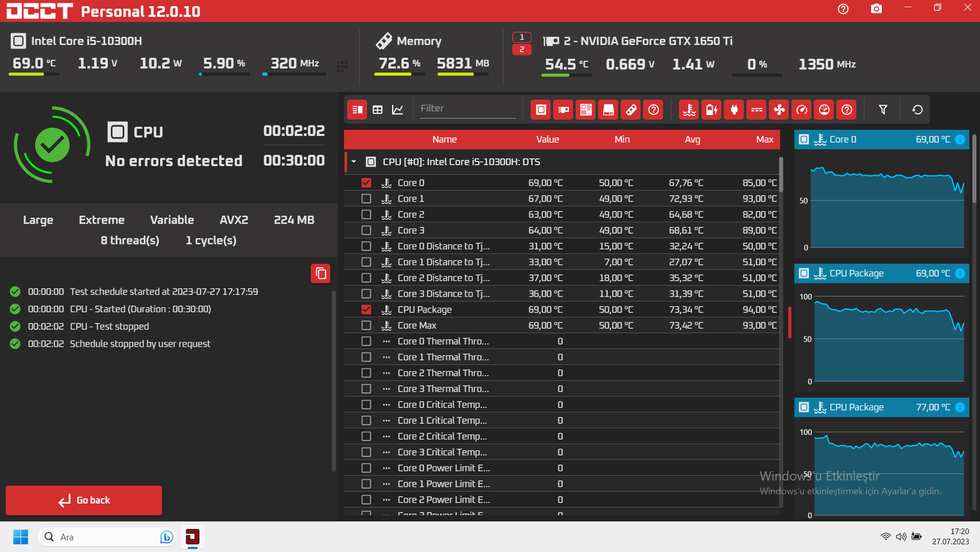This screenshot has height=552, width=980.
Task: Open the clock and date 17:20
Action: pyautogui.click(x=950, y=537)
